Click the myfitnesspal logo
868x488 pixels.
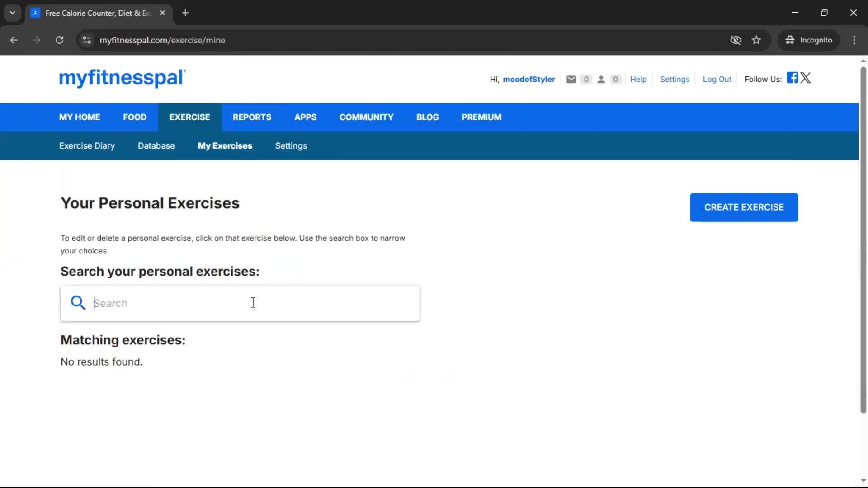123,78
